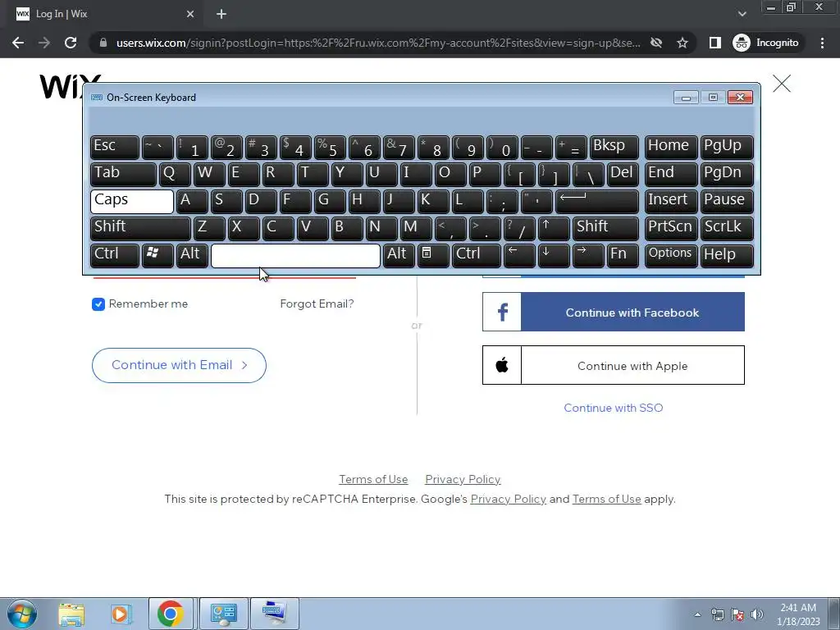Screen dimensions: 840x630
Task: Click the PgDn key
Action: [727, 175]
